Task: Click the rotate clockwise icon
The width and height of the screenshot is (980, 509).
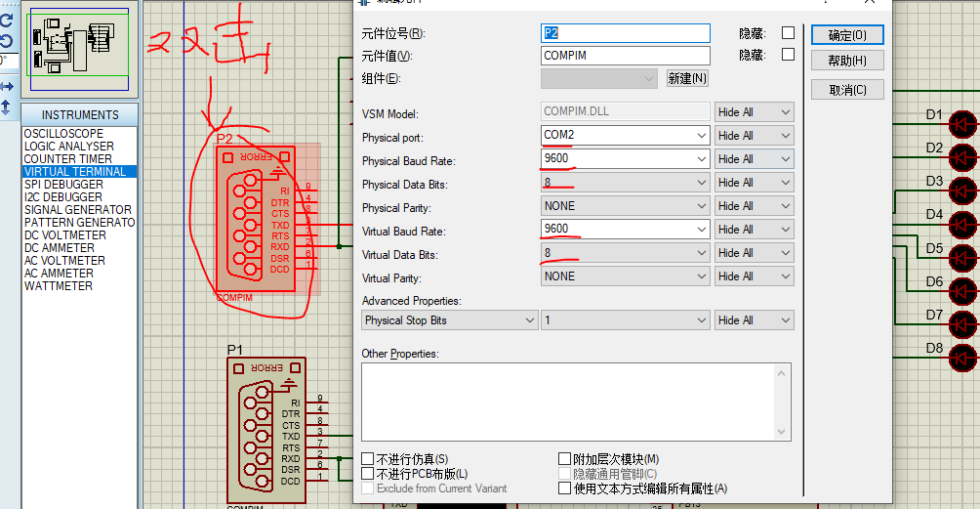Action: pyautogui.click(x=6, y=20)
